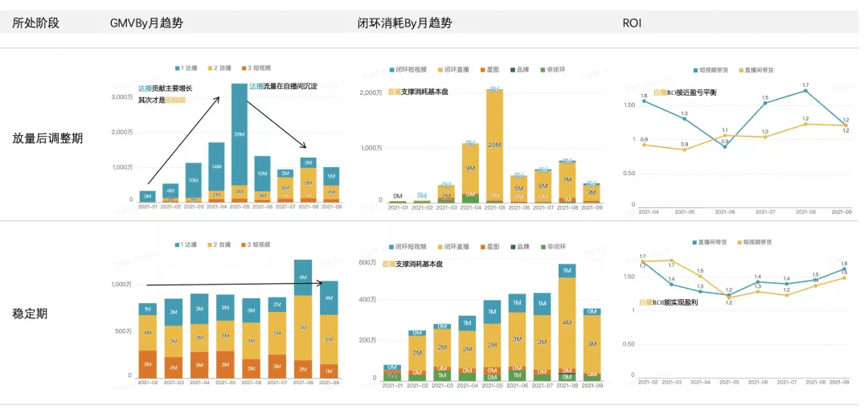This screenshot has width=868, height=410.
Task: Click 0.8 data point at 2021-05 in 放量后调整期 ROI
Action: click(x=684, y=150)
